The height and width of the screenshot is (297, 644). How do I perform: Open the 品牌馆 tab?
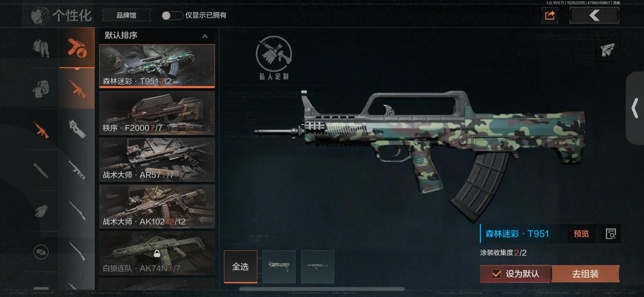pos(127,16)
